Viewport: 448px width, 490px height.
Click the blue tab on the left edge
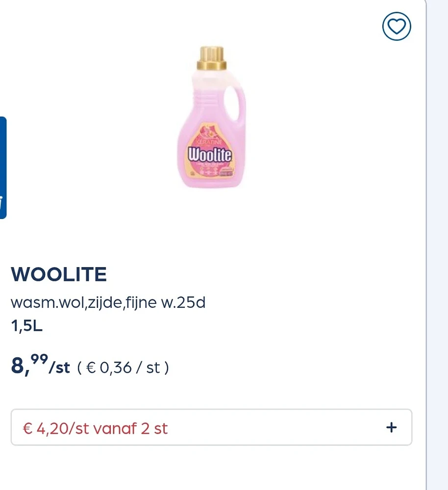pos(3,168)
